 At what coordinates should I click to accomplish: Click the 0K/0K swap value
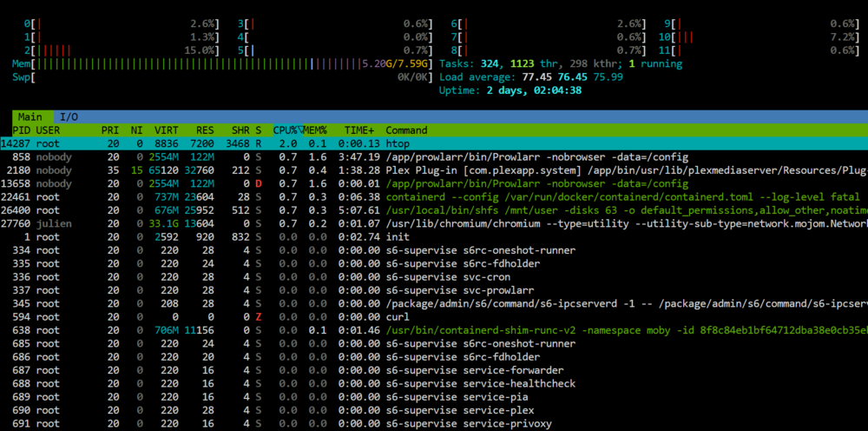(x=414, y=77)
